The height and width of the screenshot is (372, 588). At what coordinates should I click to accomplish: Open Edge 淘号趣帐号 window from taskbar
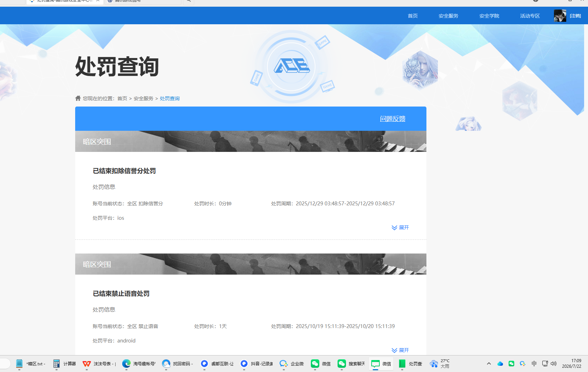[139, 364]
